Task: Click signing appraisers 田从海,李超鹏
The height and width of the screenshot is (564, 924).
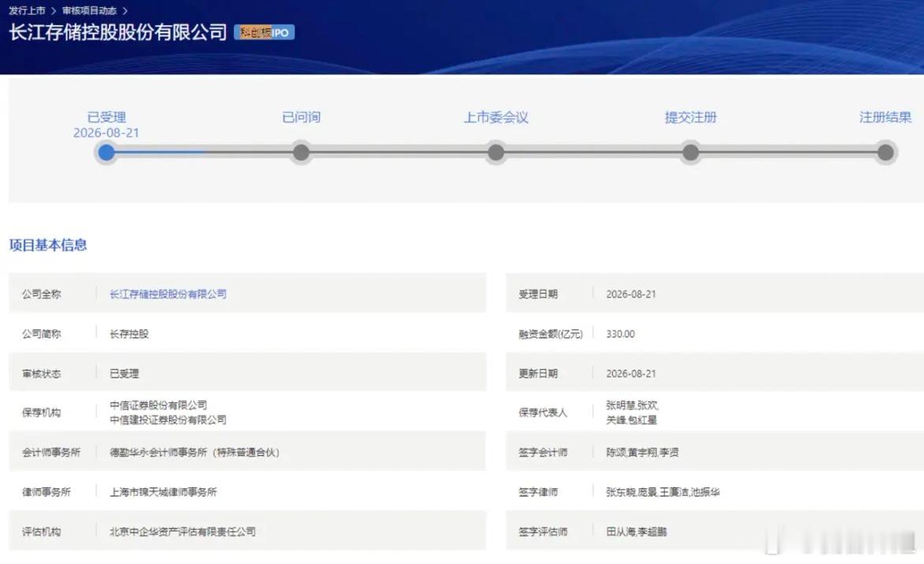Action: point(637,531)
